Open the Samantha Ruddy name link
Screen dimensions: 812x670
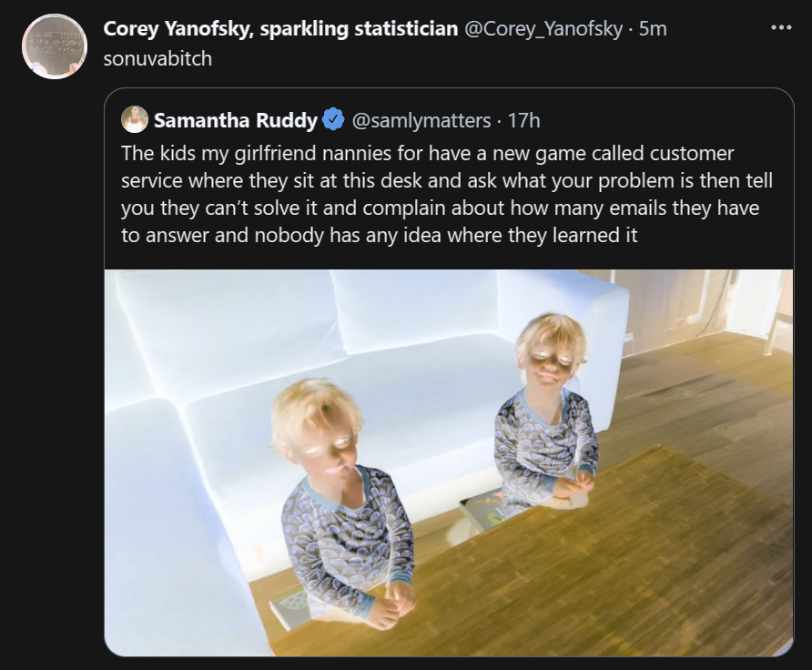pyautogui.click(x=236, y=119)
